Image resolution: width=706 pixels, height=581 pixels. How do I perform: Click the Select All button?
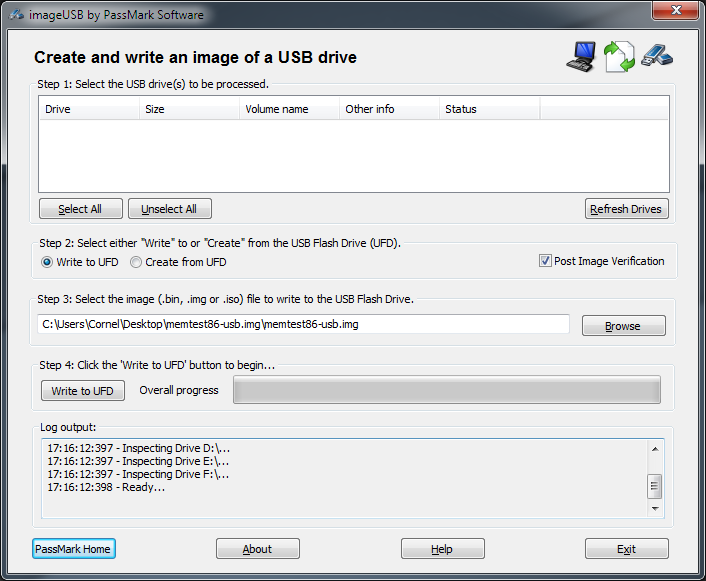click(x=81, y=209)
